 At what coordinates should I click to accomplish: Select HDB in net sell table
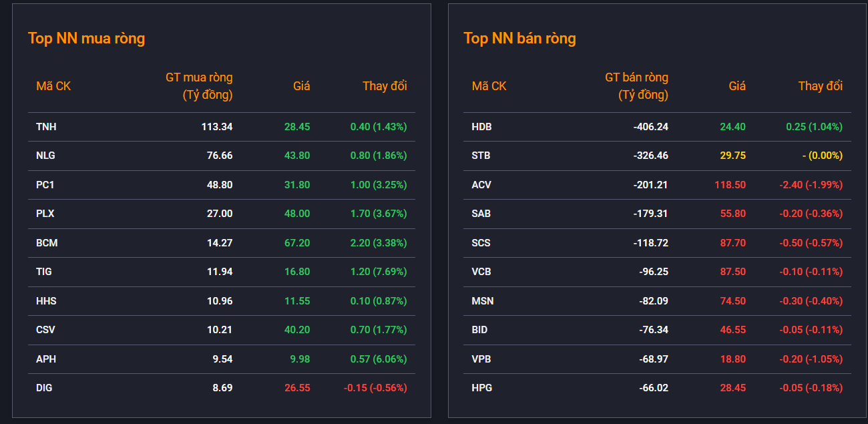[481, 127]
